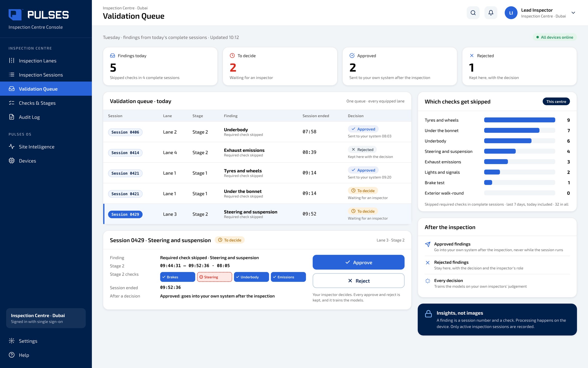Click the Every decision sparkle icon
The width and height of the screenshot is (588, 368).
point(428,281)
